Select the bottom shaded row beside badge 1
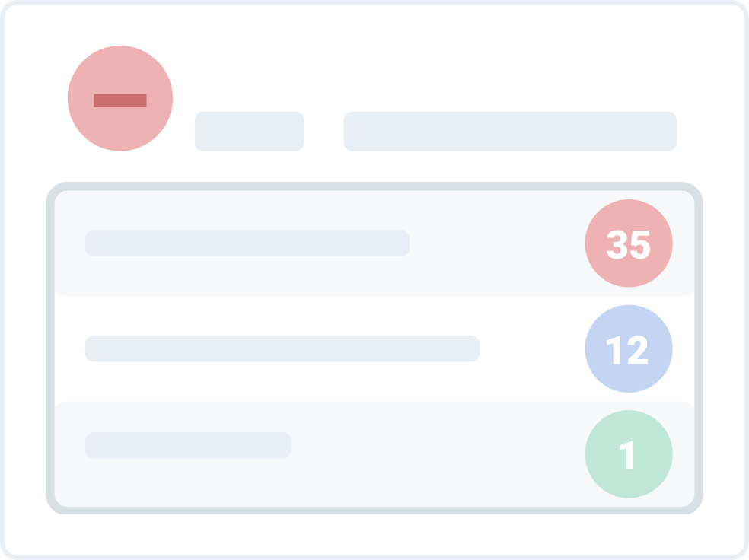 [434, 454]
